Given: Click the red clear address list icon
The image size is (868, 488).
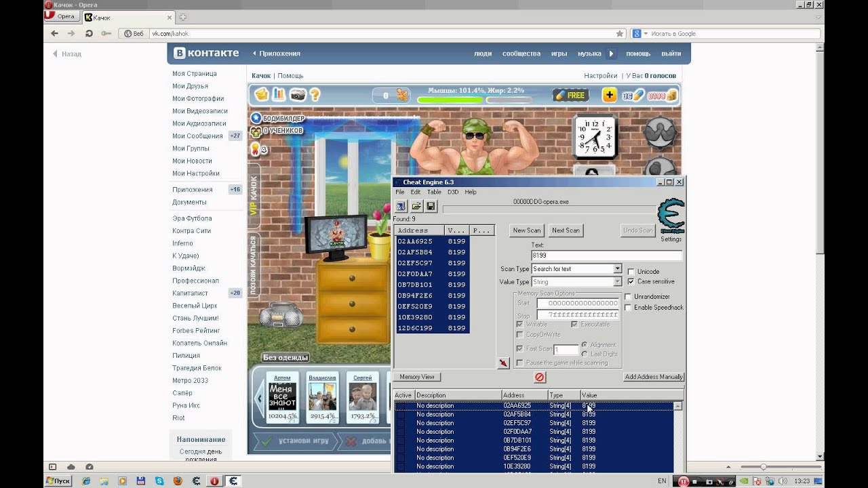Looking at the screenshot, I should pyautogui.click(x=540, y=377).
